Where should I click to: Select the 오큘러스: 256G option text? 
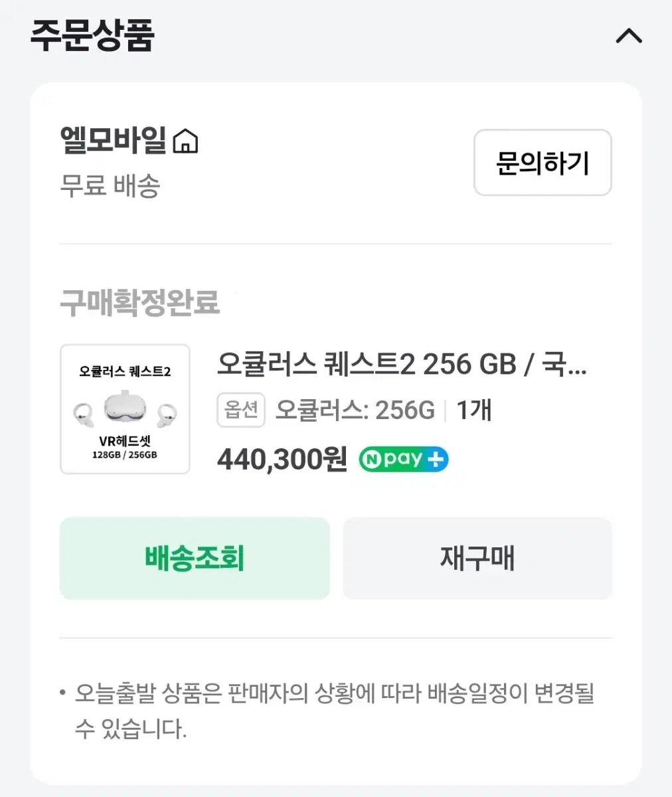point(355,410)
